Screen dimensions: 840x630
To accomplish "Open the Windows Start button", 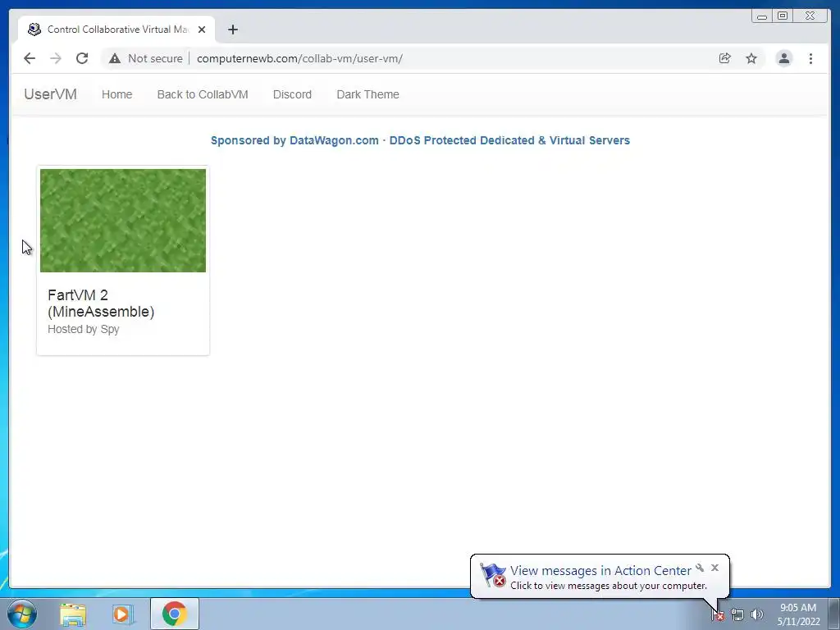I will pyautogui.click(x=22, y=614).
